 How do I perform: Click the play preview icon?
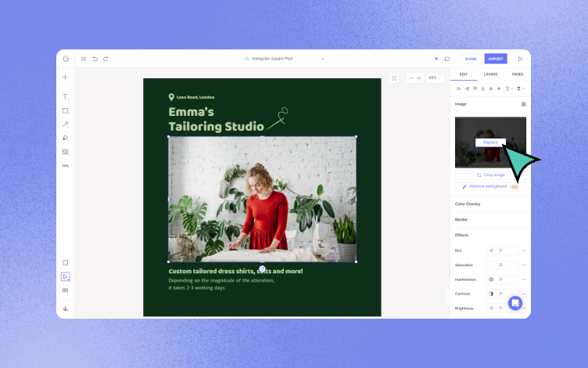tap(520, 59)
